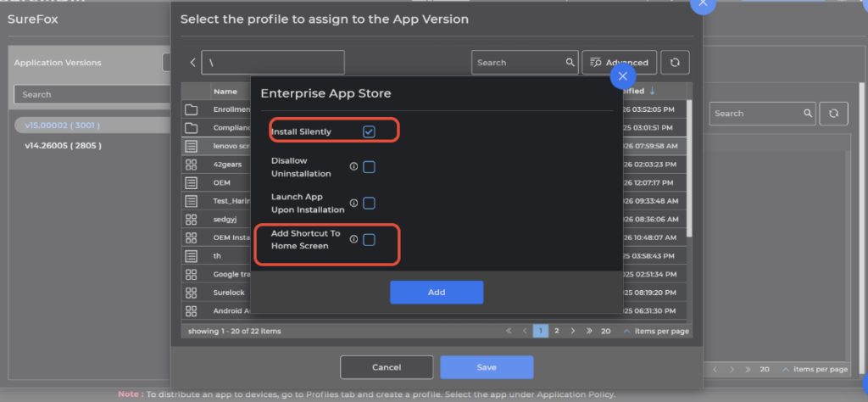Close the Enterprise App Store dialog

pyautogui.click(x=623, y=77)
